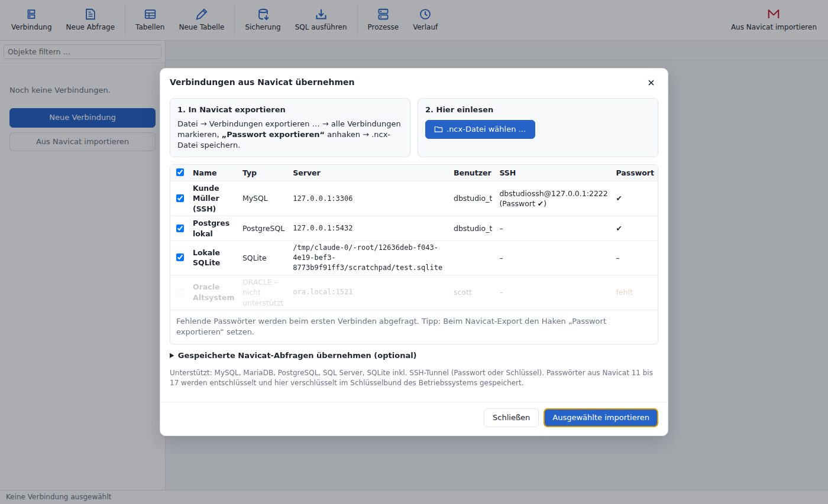Toggle the select-all checkbox in table header

pos(180,173)
